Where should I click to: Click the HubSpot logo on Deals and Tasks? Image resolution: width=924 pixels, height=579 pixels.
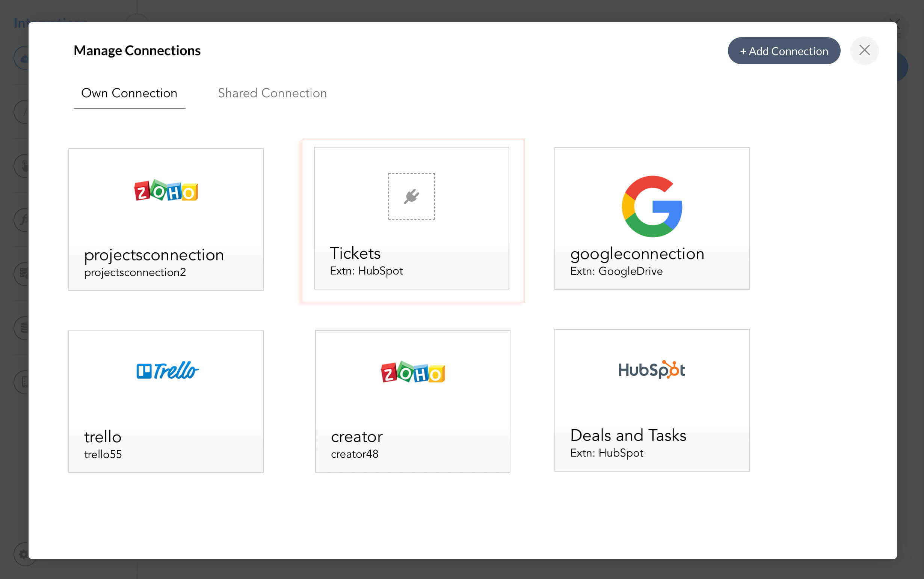[651, 369]
